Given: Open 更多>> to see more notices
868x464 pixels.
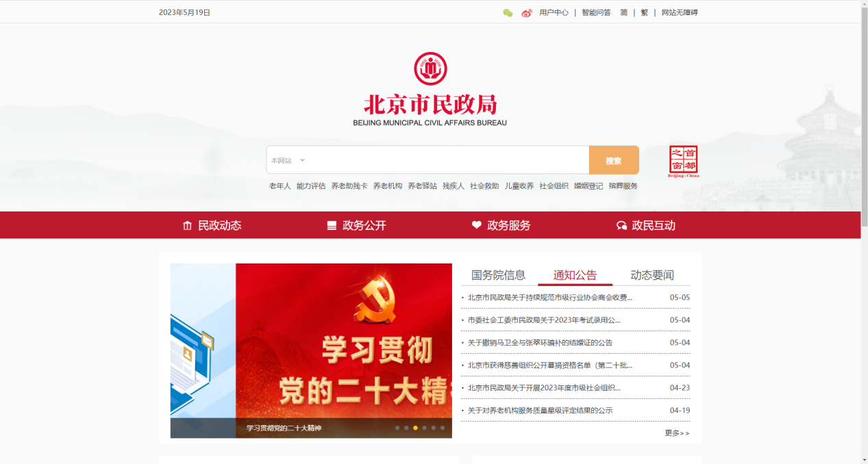Looking at the screenshot, I should tap(677, 433).
